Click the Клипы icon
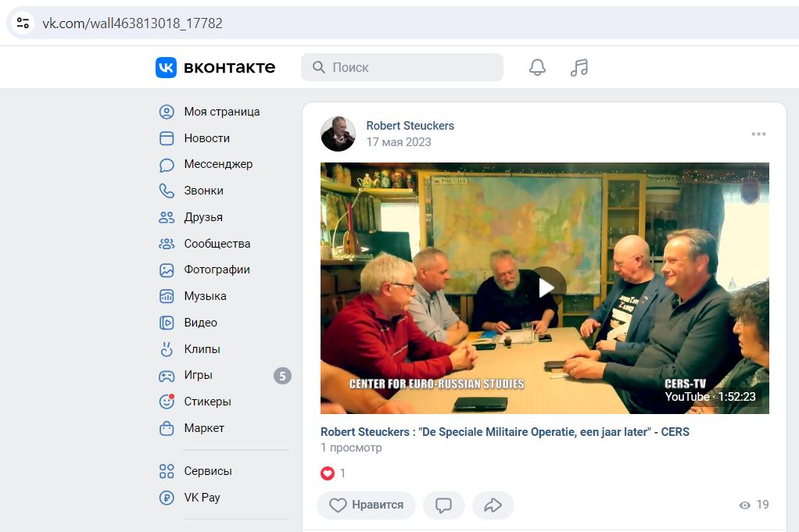The image size is (799, 532). 167,349
